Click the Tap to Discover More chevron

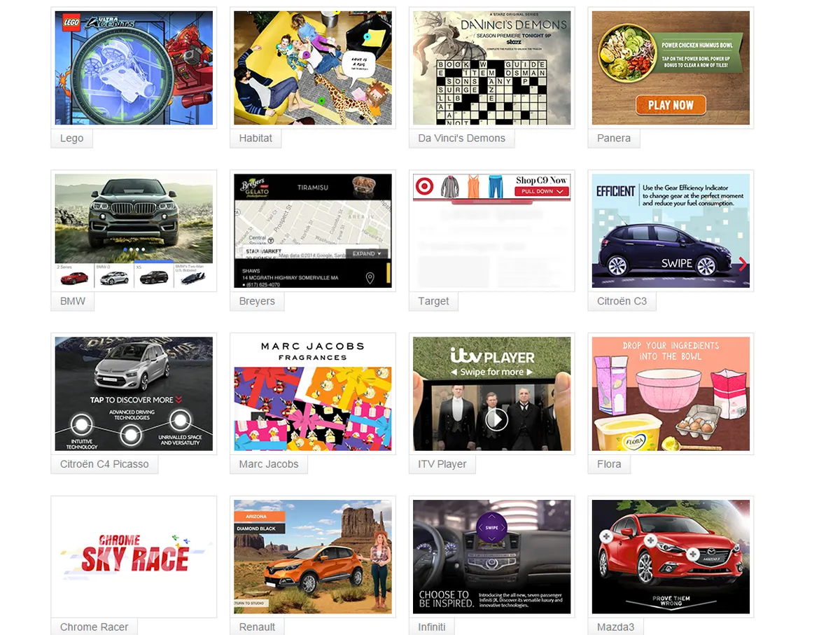pyautogui.click(x=178, y=400)
